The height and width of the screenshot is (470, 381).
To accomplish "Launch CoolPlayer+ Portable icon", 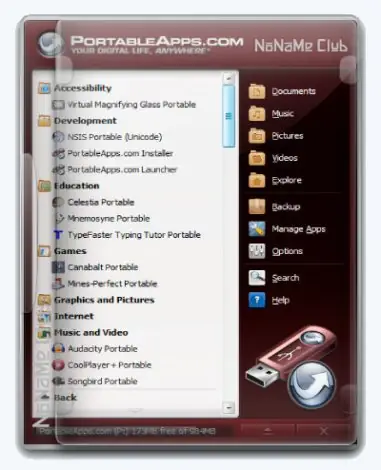I will click(x=58, y=365).
